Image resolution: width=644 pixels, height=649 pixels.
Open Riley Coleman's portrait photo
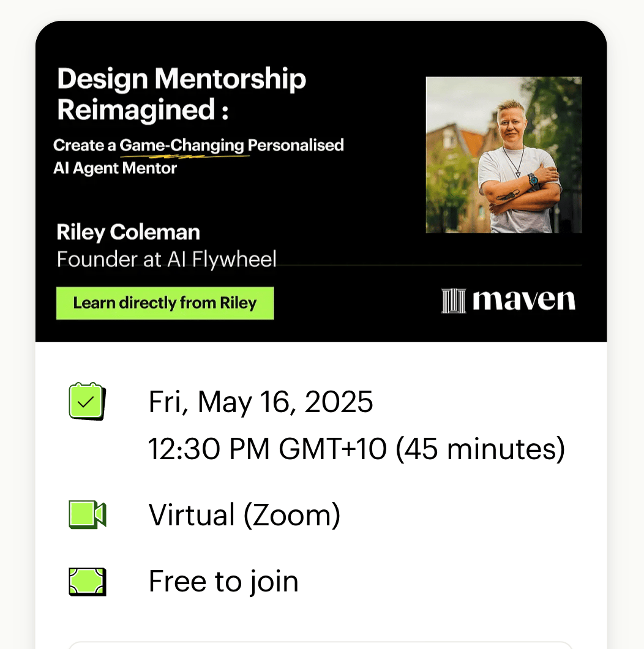[x=504, y=155]
